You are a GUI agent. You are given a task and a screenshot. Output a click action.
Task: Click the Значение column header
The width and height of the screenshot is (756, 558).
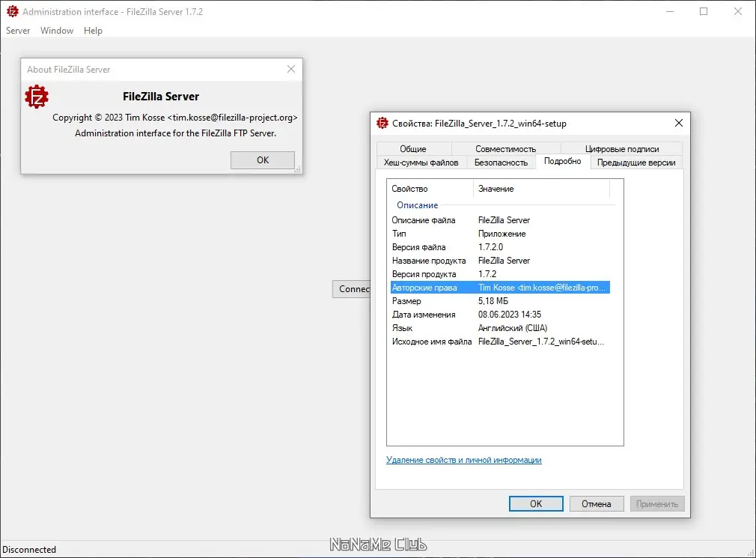[x=542, y=189]
